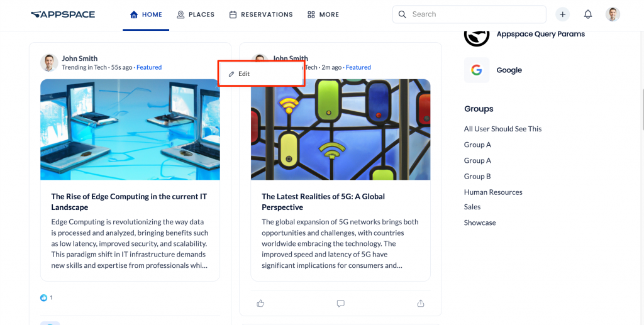Open the Reservations tab

click(261, 15)
